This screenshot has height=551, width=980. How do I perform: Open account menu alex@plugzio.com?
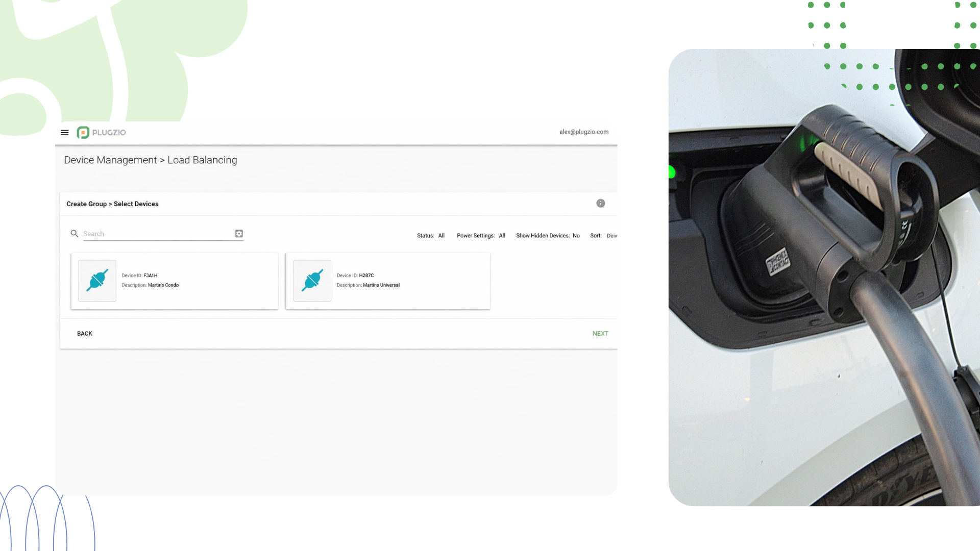[583, 132]
